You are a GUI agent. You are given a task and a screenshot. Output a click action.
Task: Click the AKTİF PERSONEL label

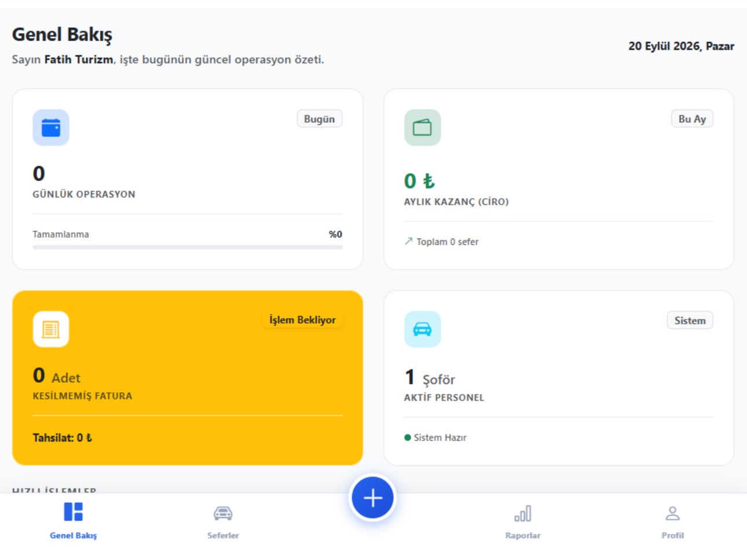coord(444,397)
